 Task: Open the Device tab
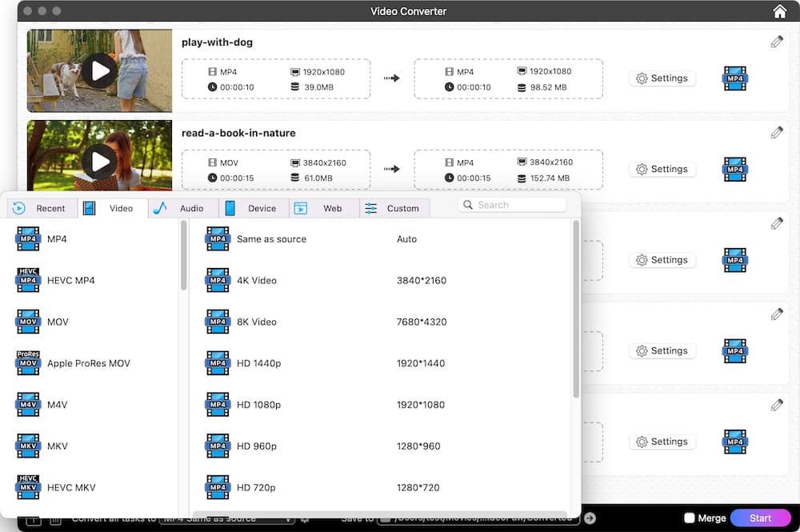coord(253,208)
